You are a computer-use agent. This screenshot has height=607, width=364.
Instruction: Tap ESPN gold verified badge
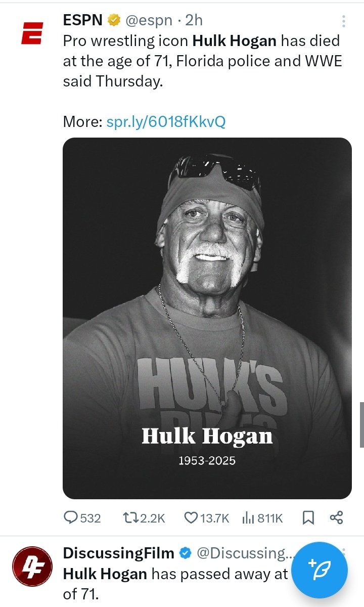(114, 20)
